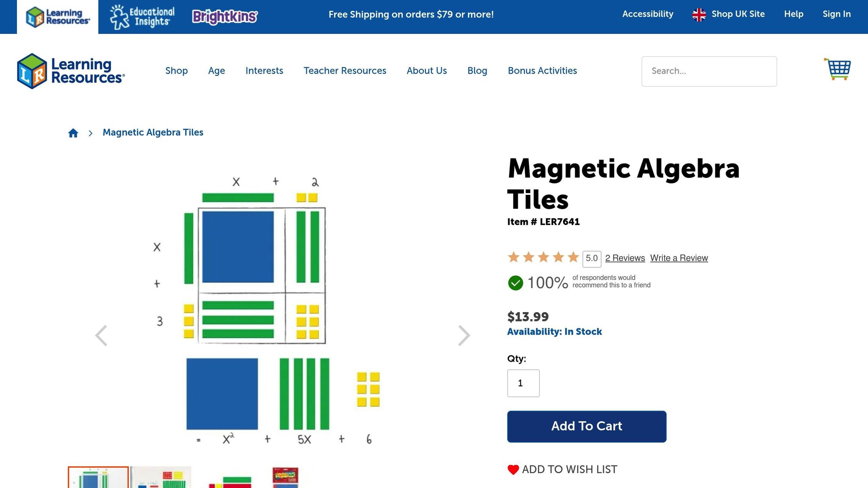Click the Write a Review link
The height and width of the screenshot is (488, 868).
tap(679, 258)
